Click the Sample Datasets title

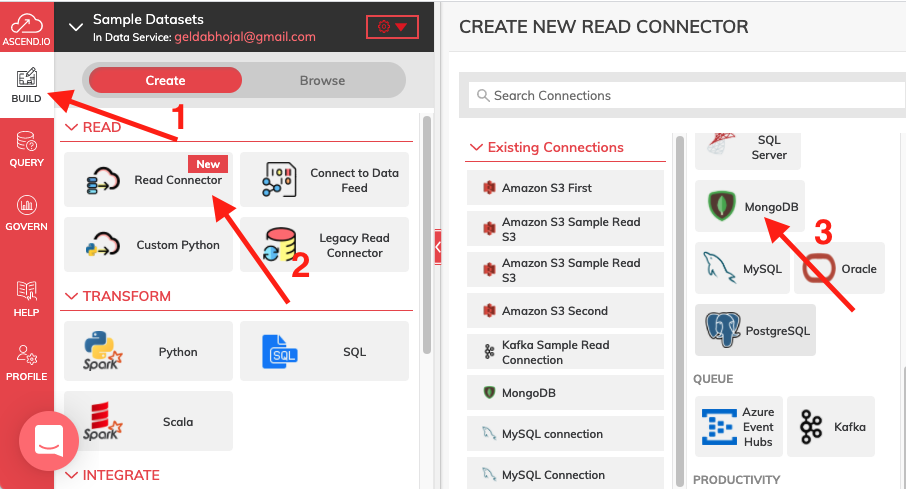click(148, 19)
